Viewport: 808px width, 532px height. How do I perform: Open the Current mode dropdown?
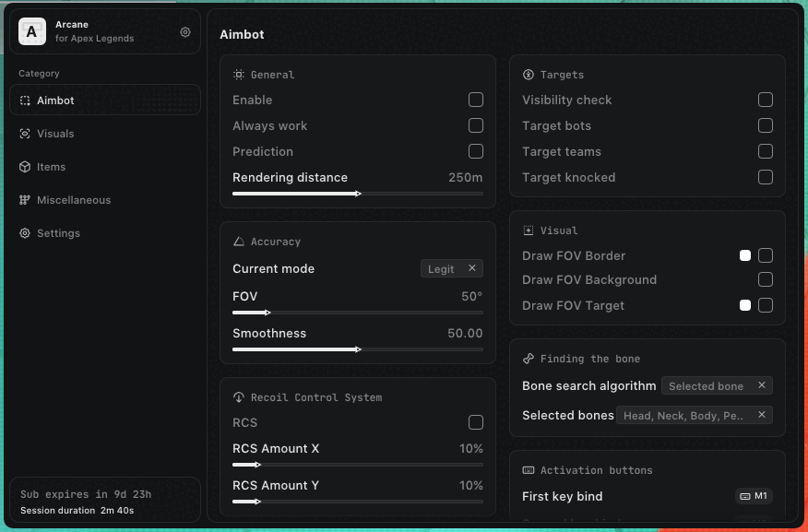coord(442,268)
